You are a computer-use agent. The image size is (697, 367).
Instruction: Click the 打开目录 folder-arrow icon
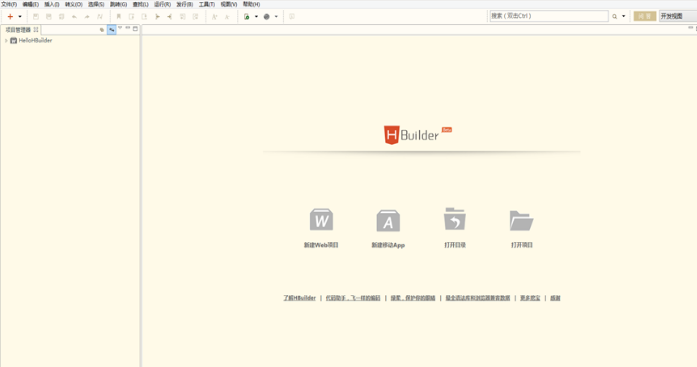coord(455,219)
